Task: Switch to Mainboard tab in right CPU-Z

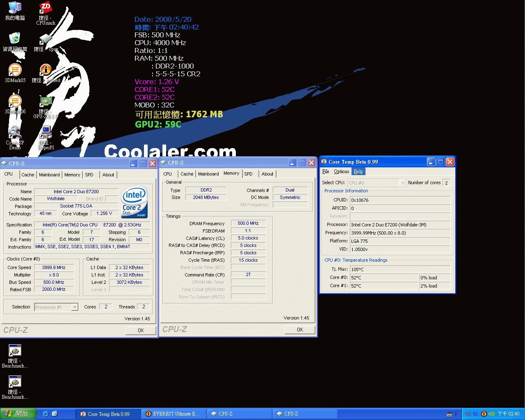Action: [208, 174]
